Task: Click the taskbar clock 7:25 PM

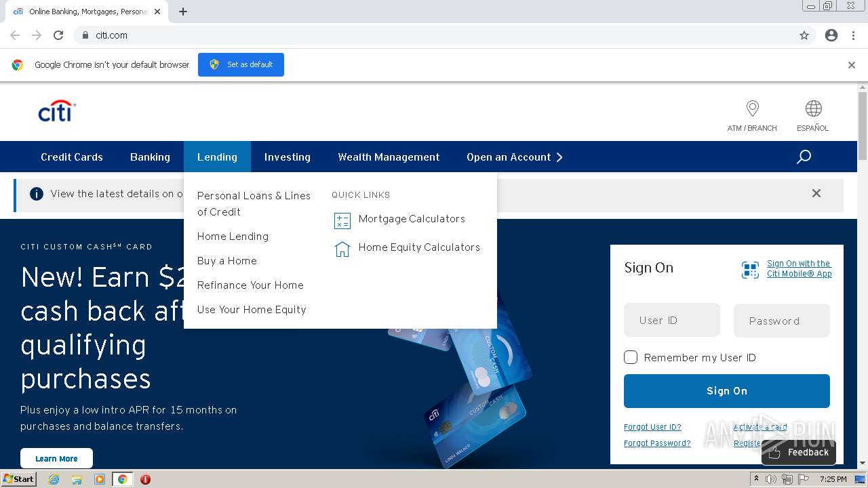Action: [833, 479]
